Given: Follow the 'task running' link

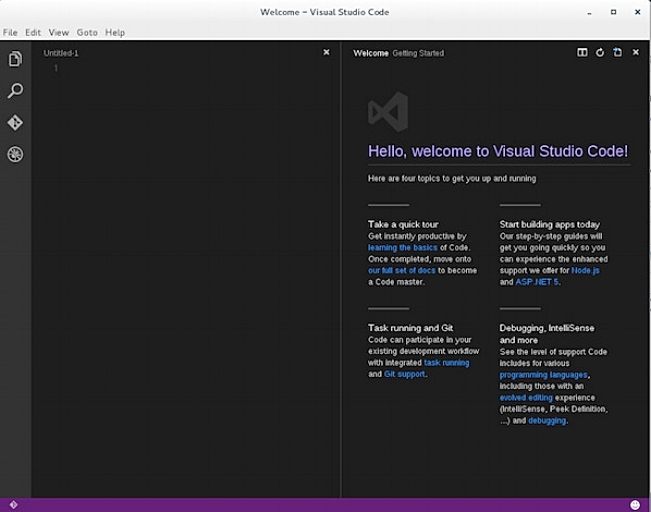Looking at the screenshot, I should point(446,363).
